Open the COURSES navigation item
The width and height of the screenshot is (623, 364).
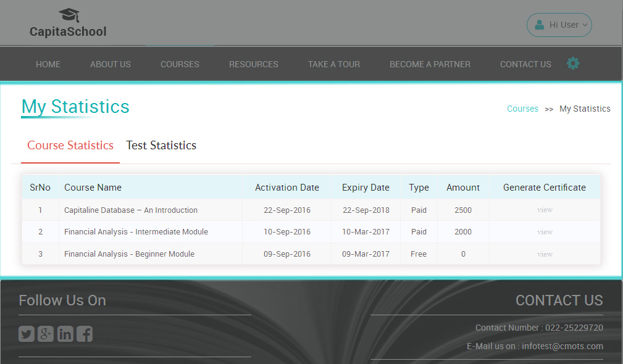click(180, 64)
